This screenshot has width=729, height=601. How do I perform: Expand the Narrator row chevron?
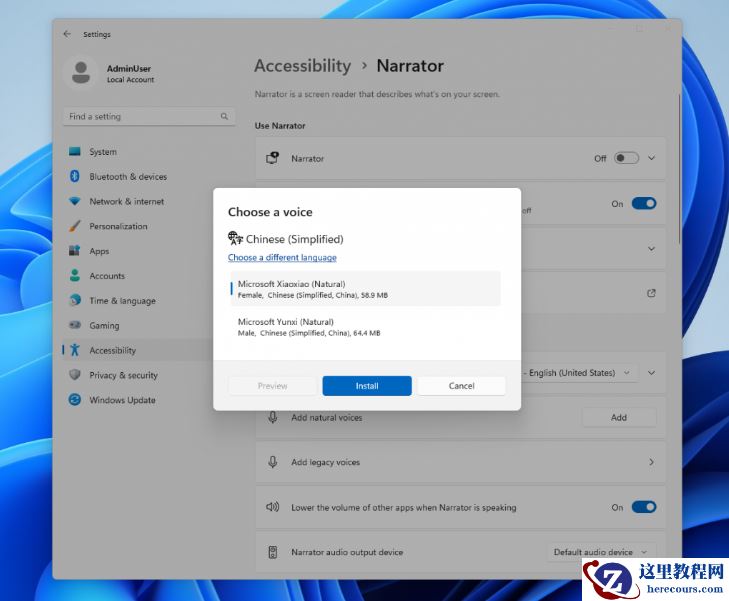[x=651, y=158]
